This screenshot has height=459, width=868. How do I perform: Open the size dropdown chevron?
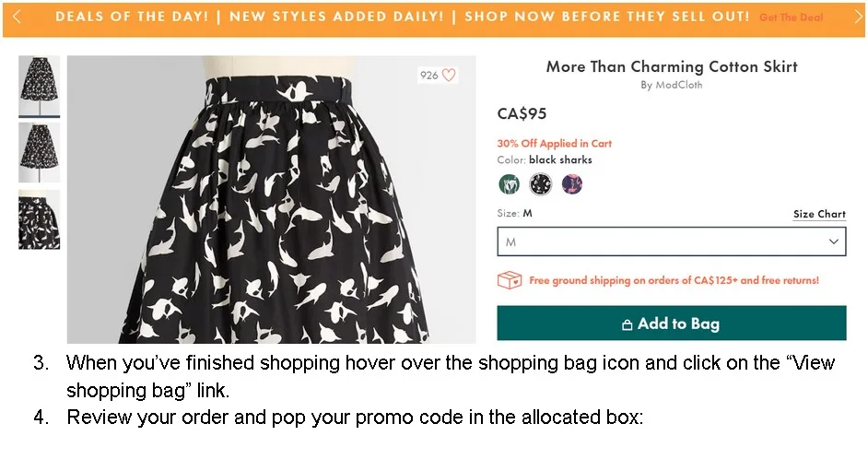tap(833, 241)
